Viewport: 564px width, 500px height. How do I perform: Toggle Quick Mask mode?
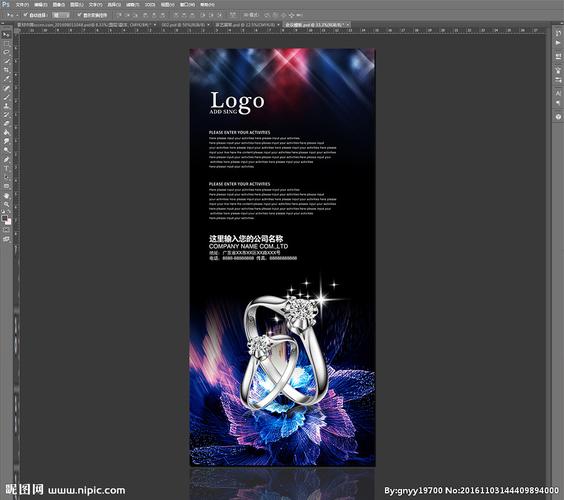click(x=6, y=230)
